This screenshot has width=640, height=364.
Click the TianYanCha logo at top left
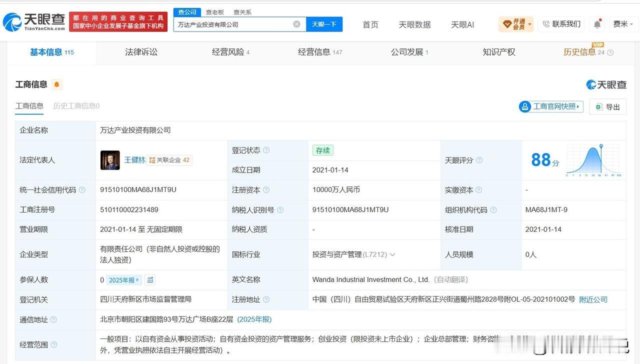click(x=34, y=22)
